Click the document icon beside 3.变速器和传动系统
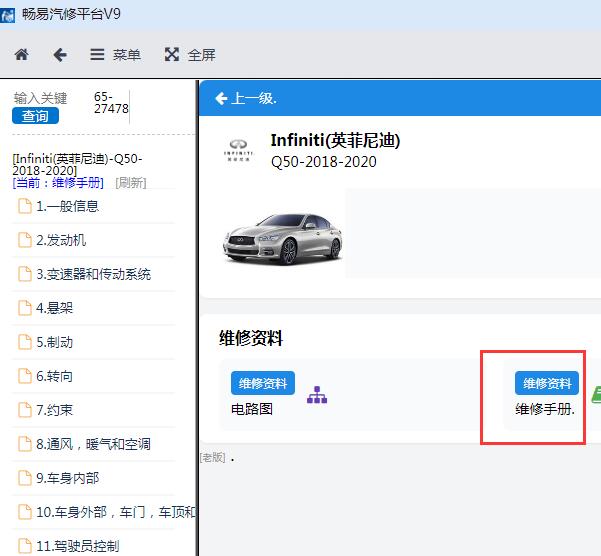 click(x=25, y=274)
